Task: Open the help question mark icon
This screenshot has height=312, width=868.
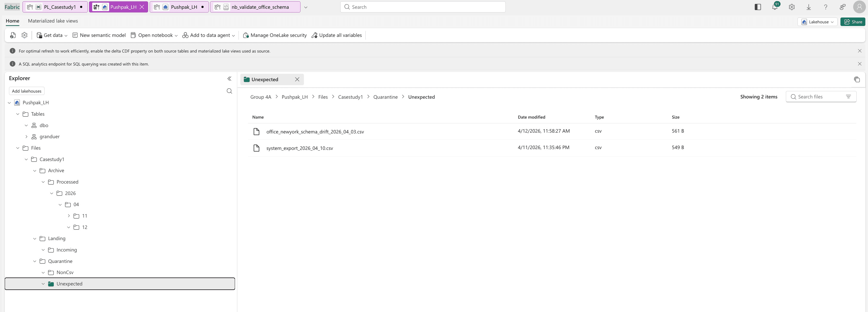Action: tap(826, 7)
